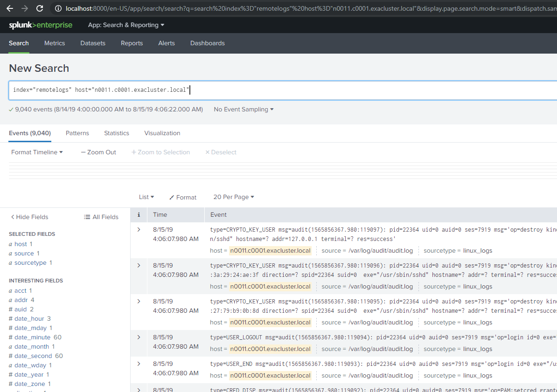Image resolution: width=557 pixels, height=392 pixels.
Task: Zoom Out on the event timeline
Action: coord(98,152)
